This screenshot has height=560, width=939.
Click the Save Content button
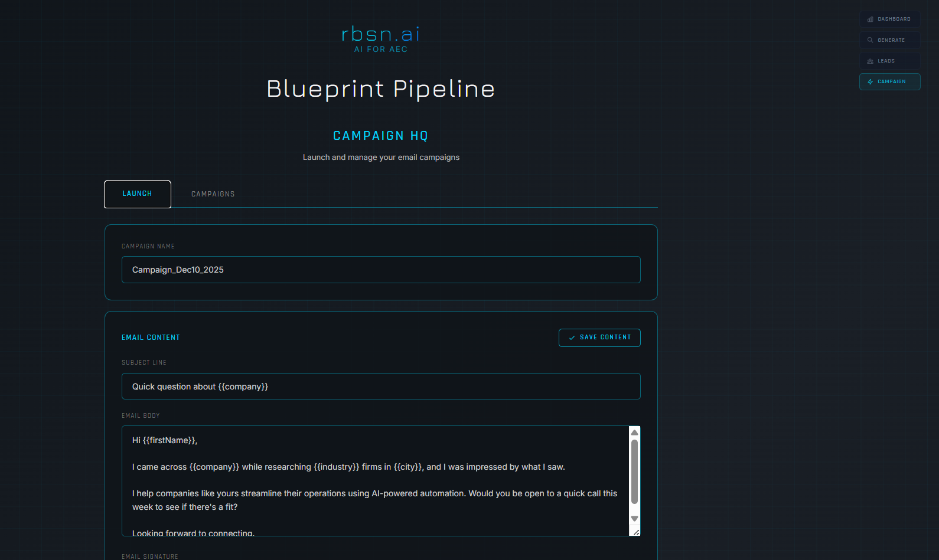599,338
